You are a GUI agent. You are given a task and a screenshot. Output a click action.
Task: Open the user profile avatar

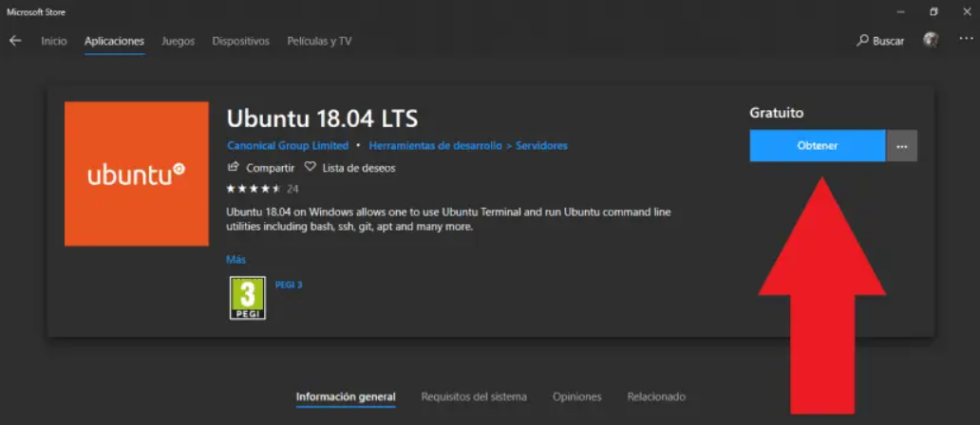coord(931,40)
